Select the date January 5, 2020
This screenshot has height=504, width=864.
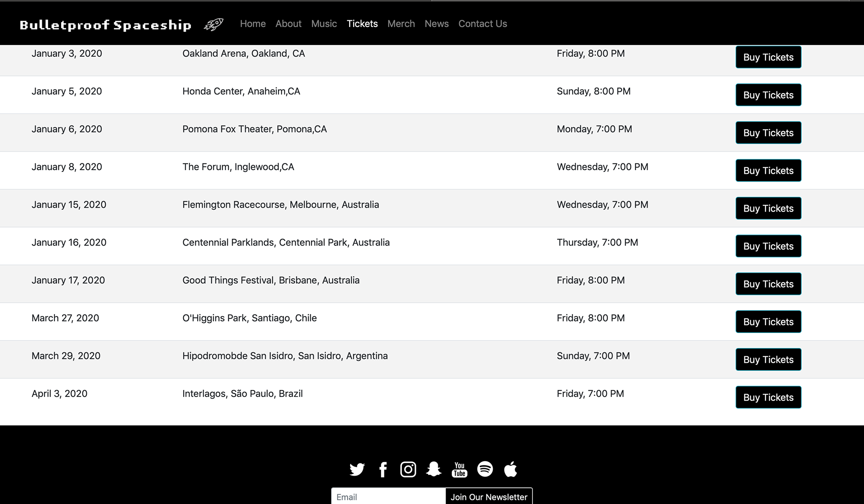pos(67,91)
